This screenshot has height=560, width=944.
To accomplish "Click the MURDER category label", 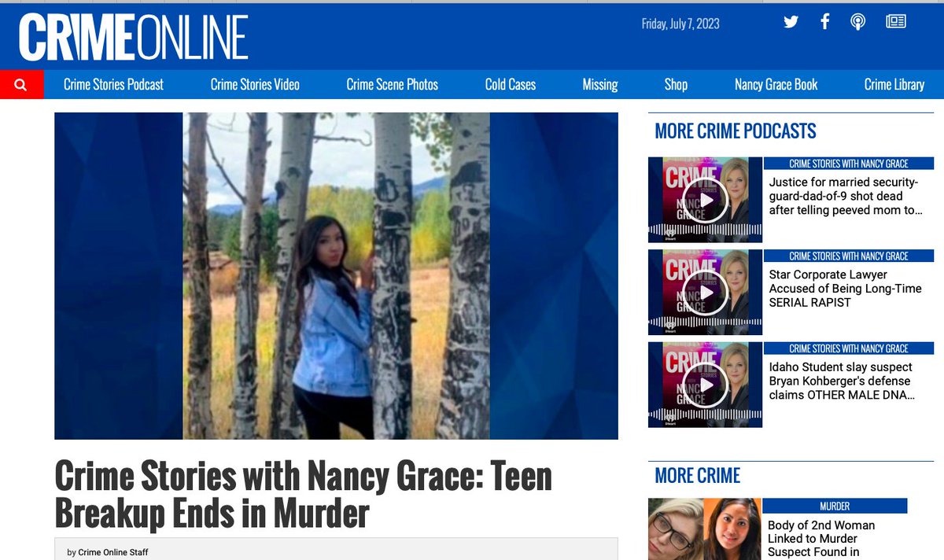I will click(x=835, y=507).
